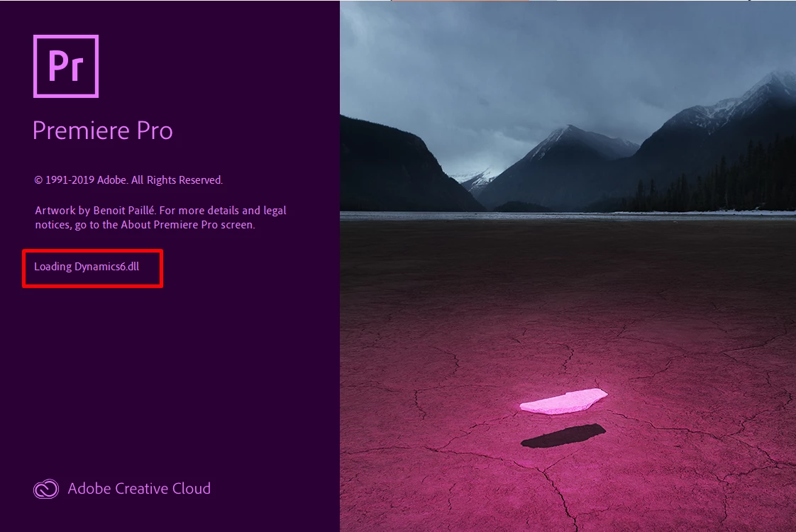Click the Adobe Creative Cloud label
This screenshot has height=532, width=796.
point(139,488)
